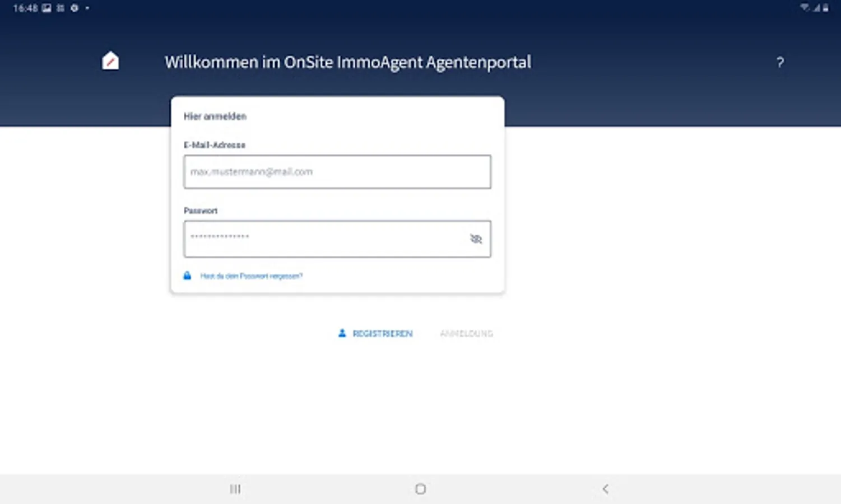Open Android recent apps button
841x504 pixels.
[x=235, y=489]
